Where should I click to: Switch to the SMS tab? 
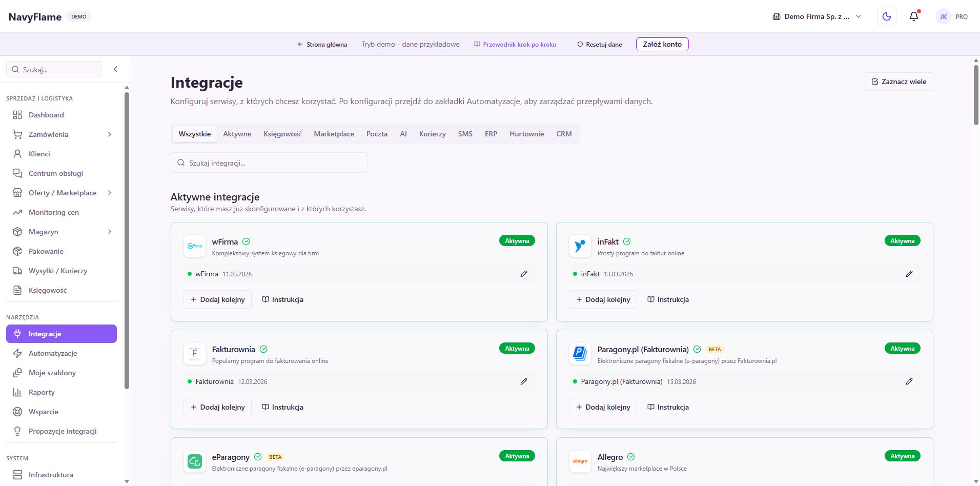[465, 134]
